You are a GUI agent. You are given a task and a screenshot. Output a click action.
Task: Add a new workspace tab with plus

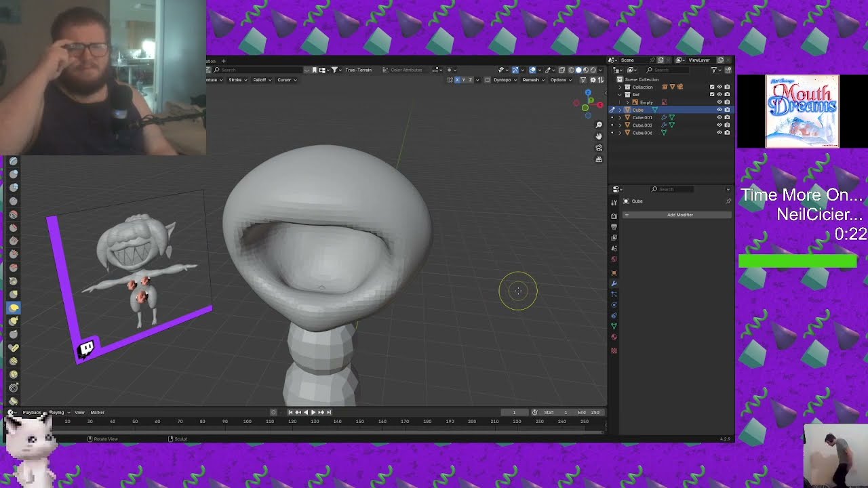coord(223,61)
